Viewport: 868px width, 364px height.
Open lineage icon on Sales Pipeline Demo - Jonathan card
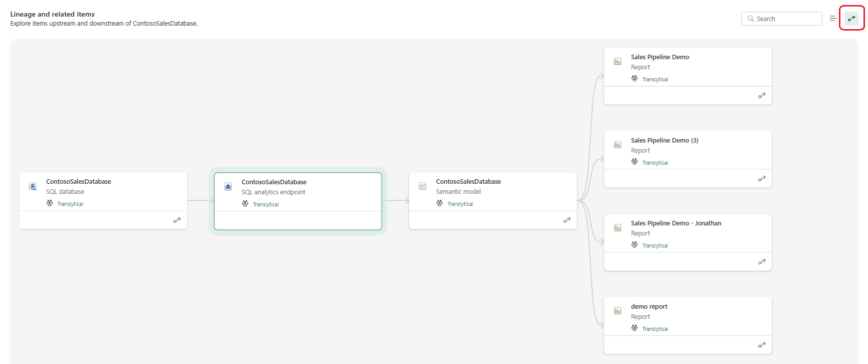(762, 262)
